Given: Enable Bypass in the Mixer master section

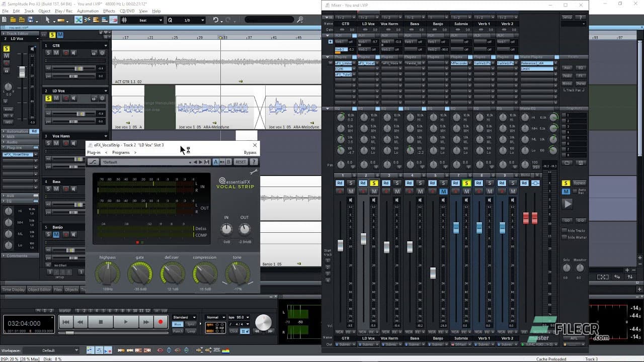Looking at the screenshot, I should [x=579, y=183].
